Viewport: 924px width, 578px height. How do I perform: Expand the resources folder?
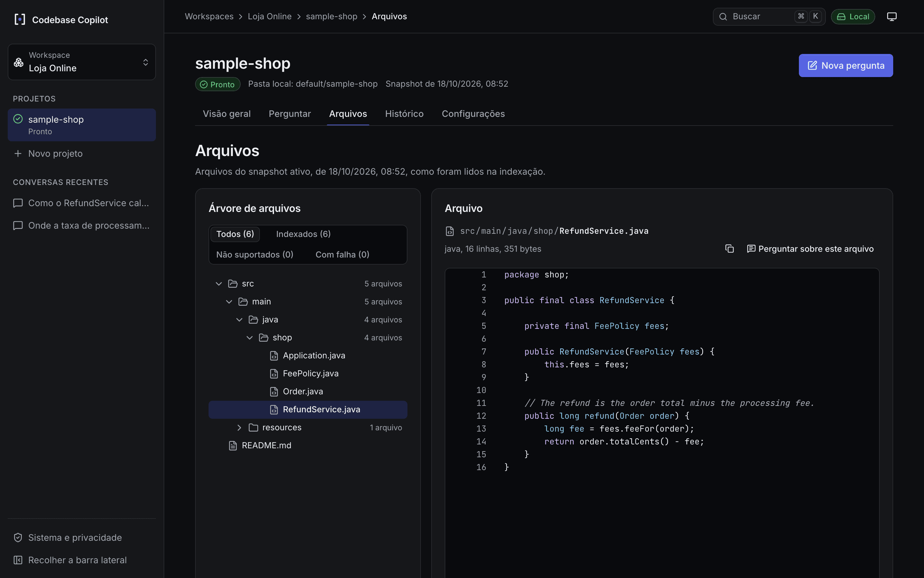[x=239, y=427]
